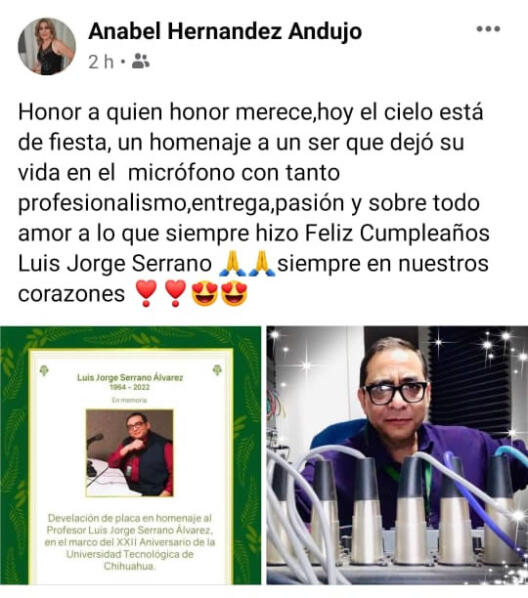528x598 pixels.
Task: Click the first praying hands emoji
Action: click(x=233, y=264)
